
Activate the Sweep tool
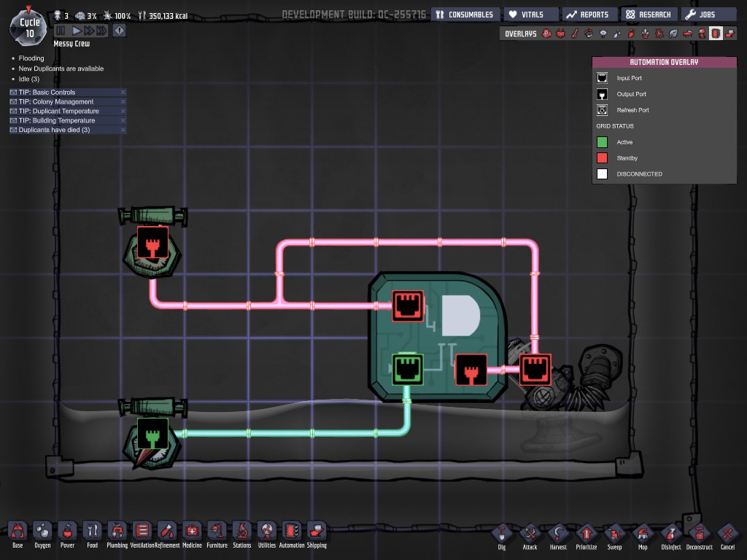click(x=615, y=534)
